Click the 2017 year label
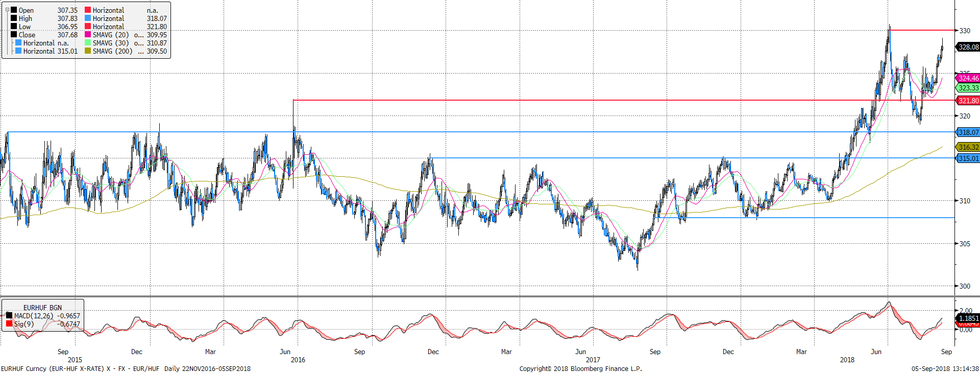980x373 pixels. pos(593,360)
